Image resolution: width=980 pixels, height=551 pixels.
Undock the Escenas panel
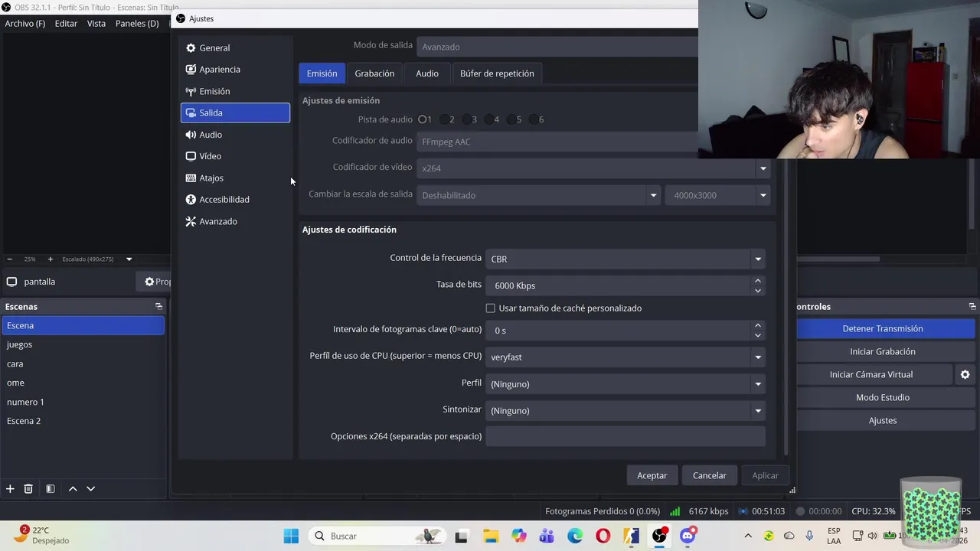tap(158, 306)
